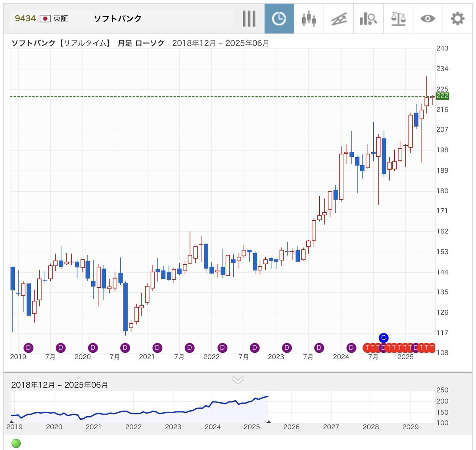This screenshot has height=450, width=476.
Task: Collapse the chart using the down chevron
Action: 238,380
